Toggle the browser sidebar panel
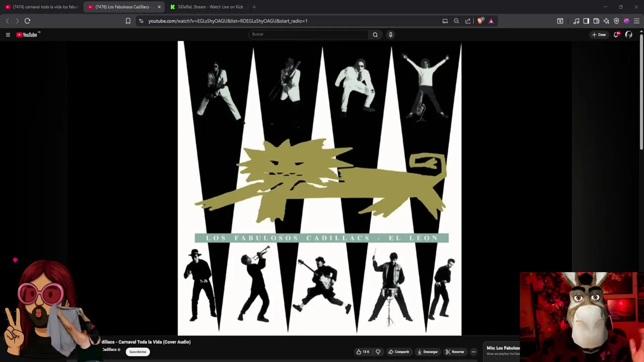Screen dimensions: 644x362 tap(586, 21)
